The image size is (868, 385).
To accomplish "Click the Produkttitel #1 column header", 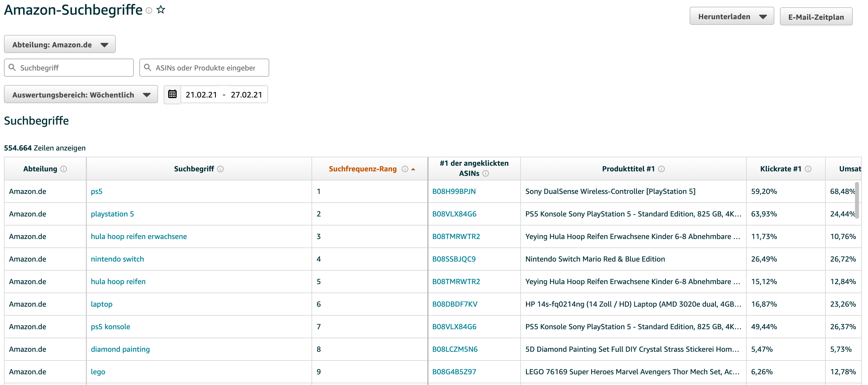I will pos(633,169).
